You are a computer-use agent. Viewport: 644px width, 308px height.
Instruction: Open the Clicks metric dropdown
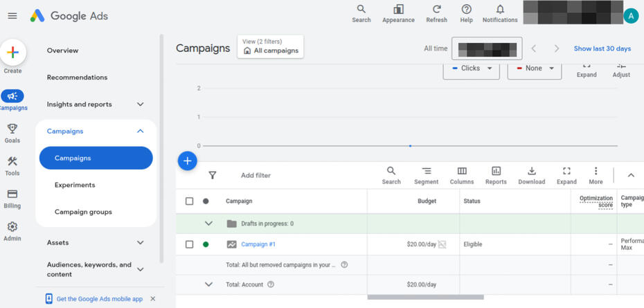pos(472,69)
